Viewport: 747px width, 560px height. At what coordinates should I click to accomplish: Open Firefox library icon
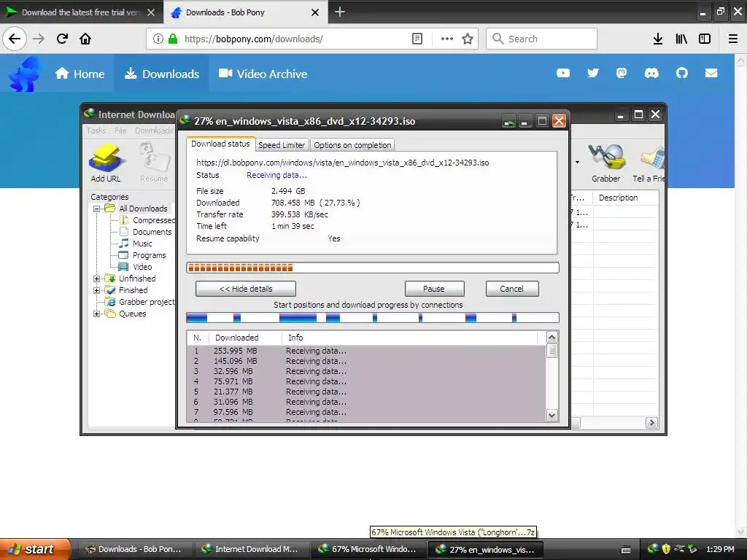point(681,39)
